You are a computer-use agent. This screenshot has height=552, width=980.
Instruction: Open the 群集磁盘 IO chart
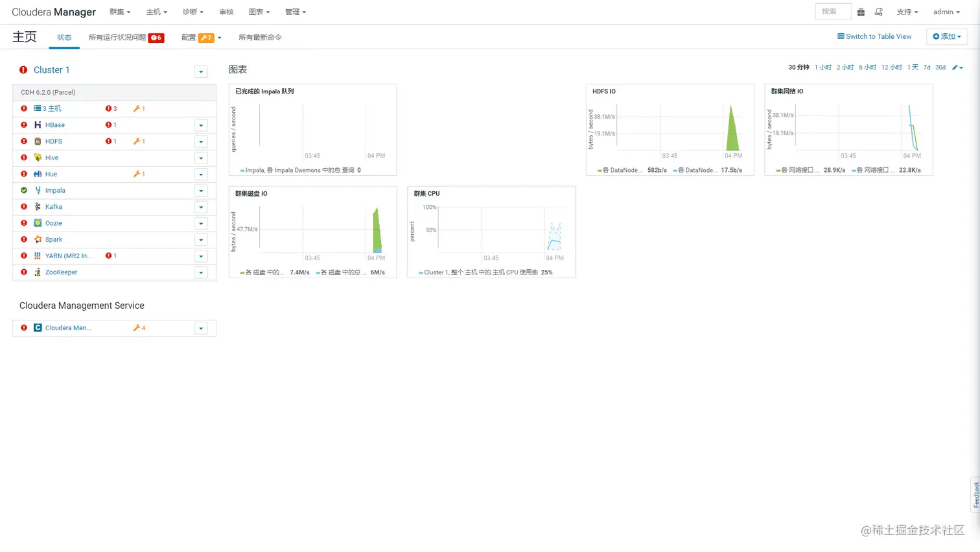click(x=312, y=232)
